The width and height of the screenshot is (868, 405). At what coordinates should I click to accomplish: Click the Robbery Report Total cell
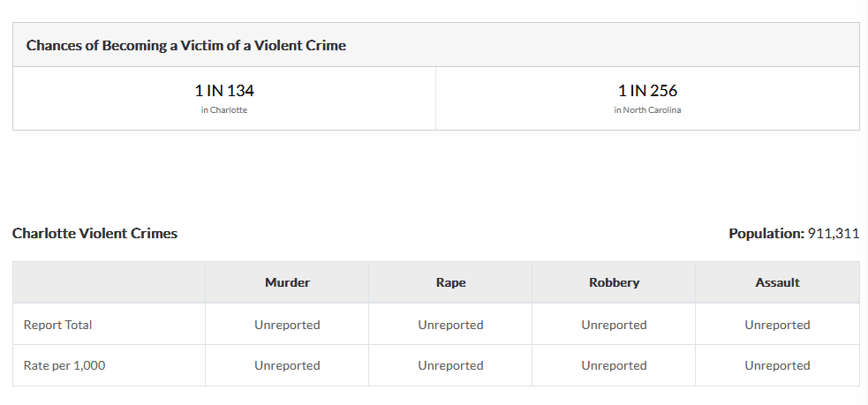[614, 325]
